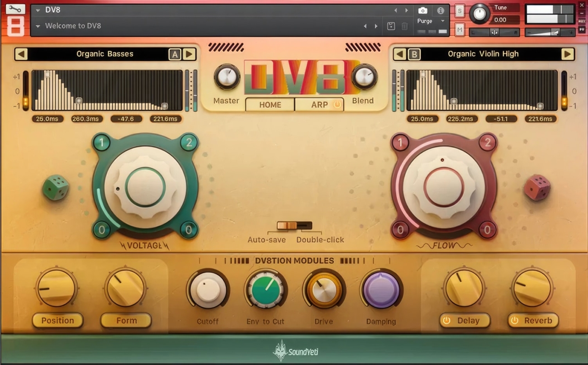Click the Drive knob

324,290
